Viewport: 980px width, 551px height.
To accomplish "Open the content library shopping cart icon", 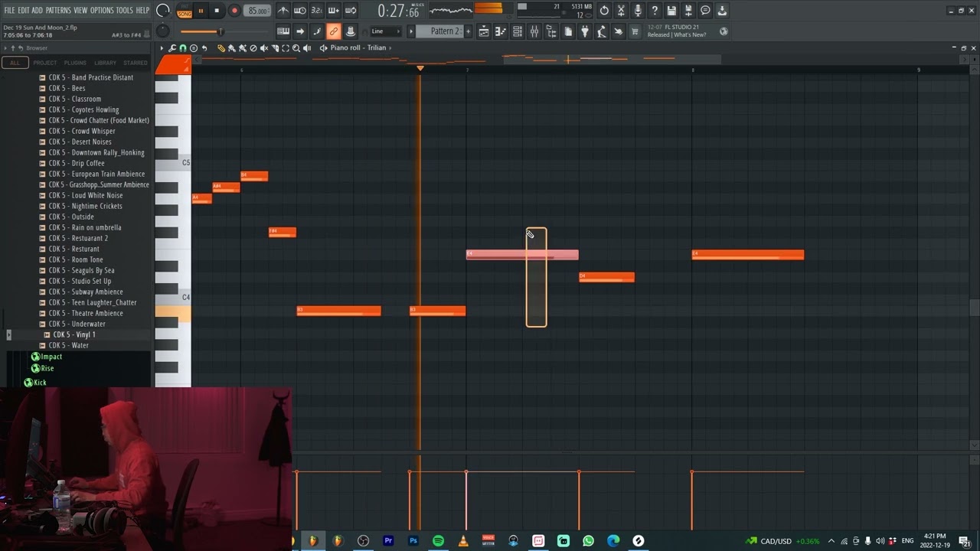I will coord(634,31).
